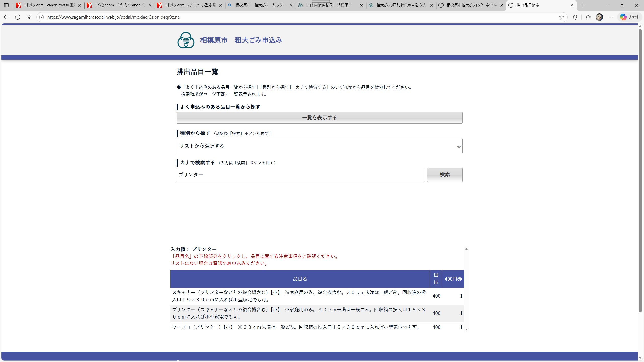Click the カナ search input field

(300, 175)
